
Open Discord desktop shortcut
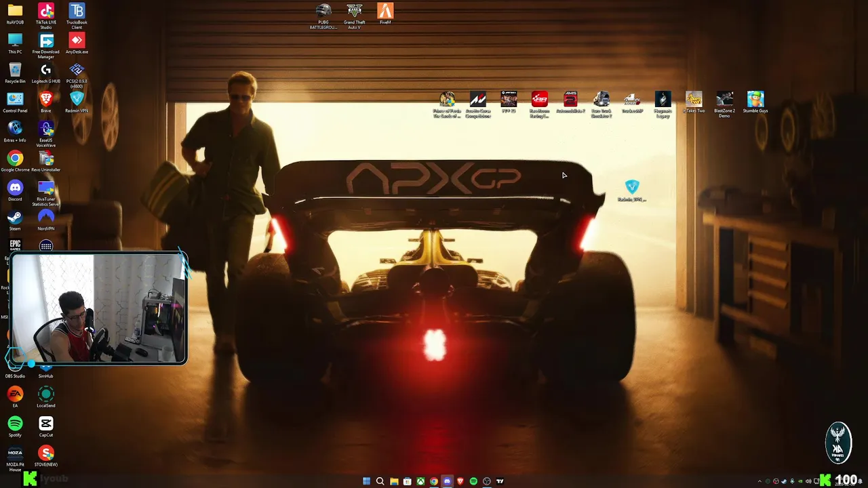(x=15, y=190)
